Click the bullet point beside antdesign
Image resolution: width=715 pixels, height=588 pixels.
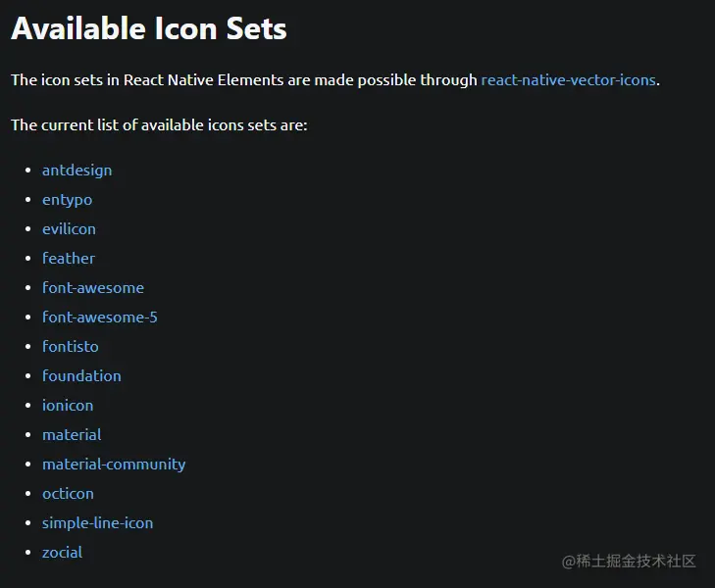(x=27, y=171)
